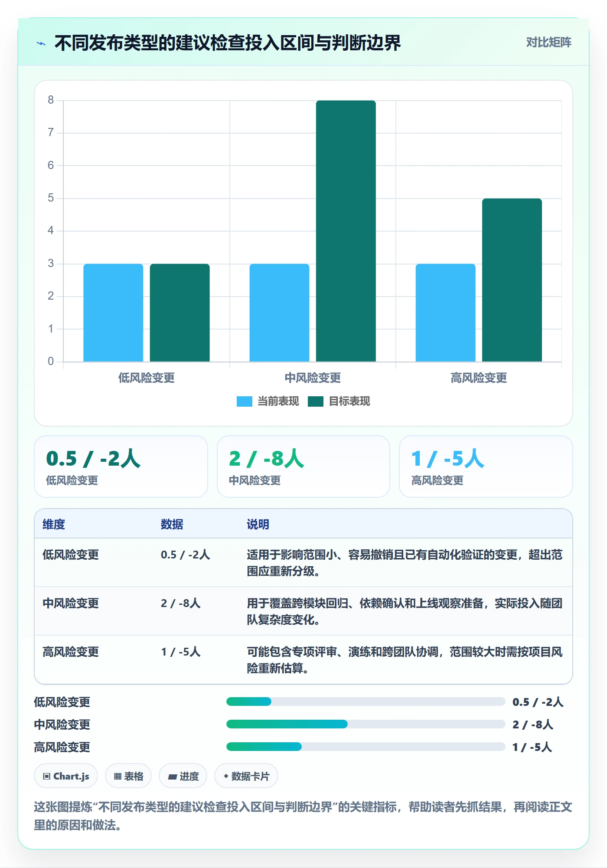Open the 2 / -8人 data card
Viewport: 607px width, 868px height.
click(x=303, y=467)
